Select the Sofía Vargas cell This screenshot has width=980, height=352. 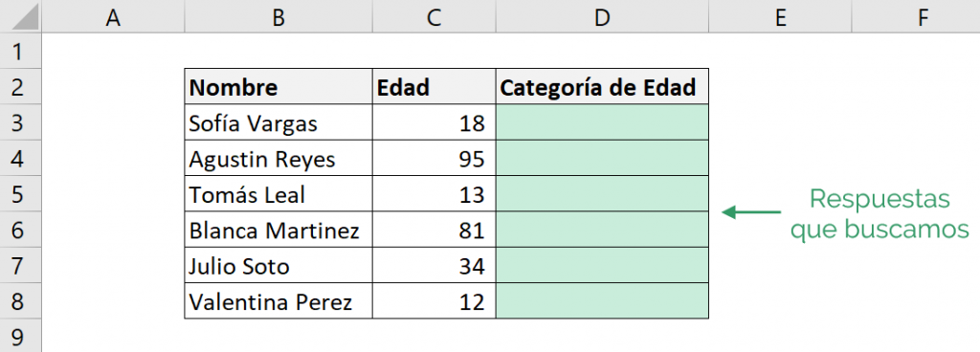[278, 122]
